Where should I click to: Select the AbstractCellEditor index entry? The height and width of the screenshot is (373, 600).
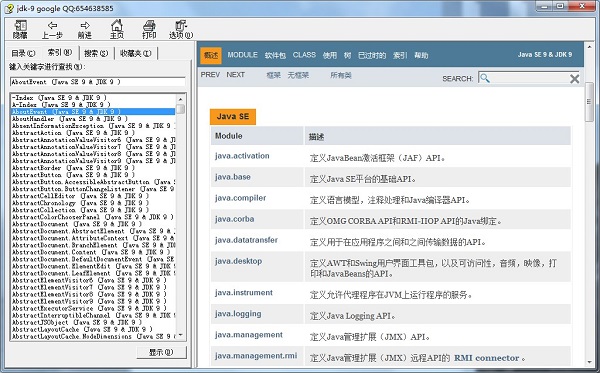pyautogui.click(x=80, y=196)
